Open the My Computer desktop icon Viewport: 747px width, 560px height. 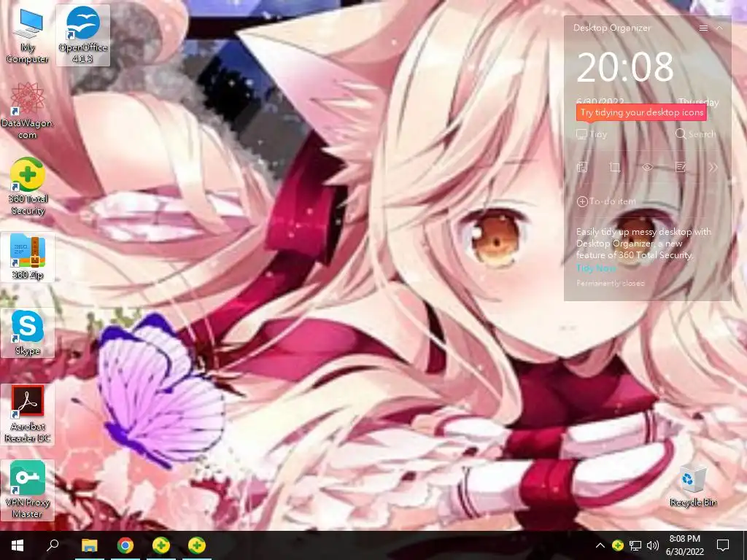point(28,36)
